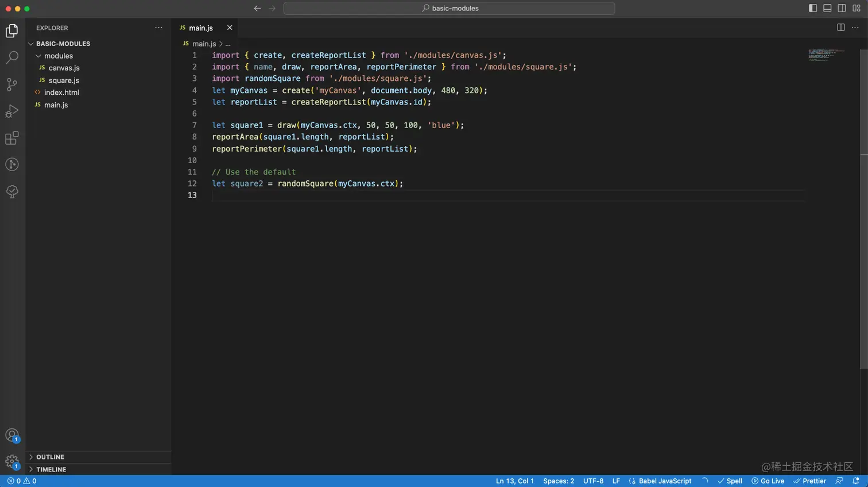Open the Extensions view
Image resolution: width=868 pixels, height=487 pixels.
point(12,138)
